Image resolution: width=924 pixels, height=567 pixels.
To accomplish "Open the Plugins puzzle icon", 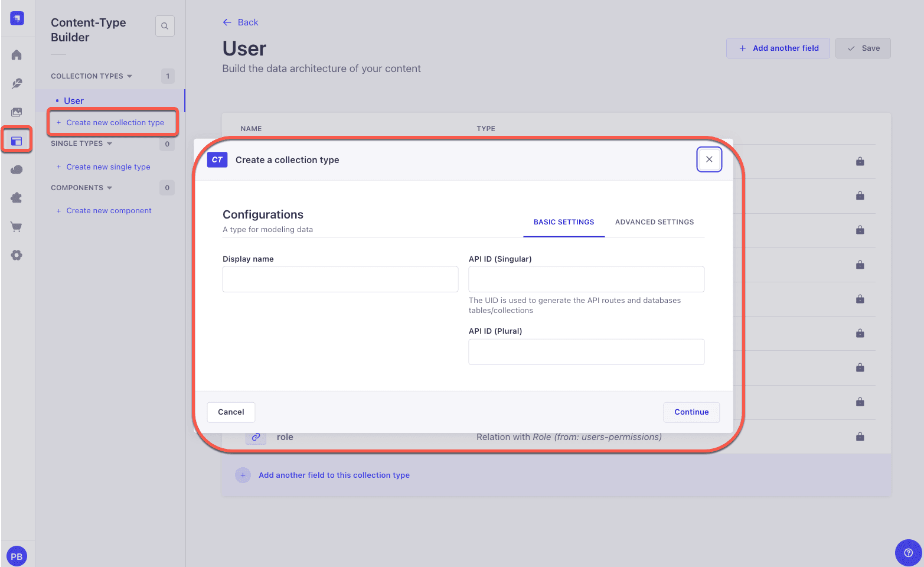I will pos(17,198).
